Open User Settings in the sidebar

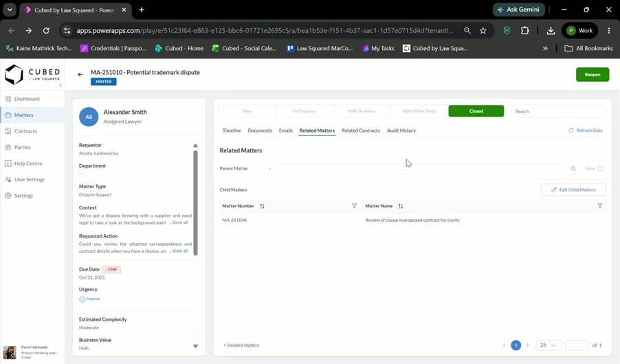click(30, 179)
